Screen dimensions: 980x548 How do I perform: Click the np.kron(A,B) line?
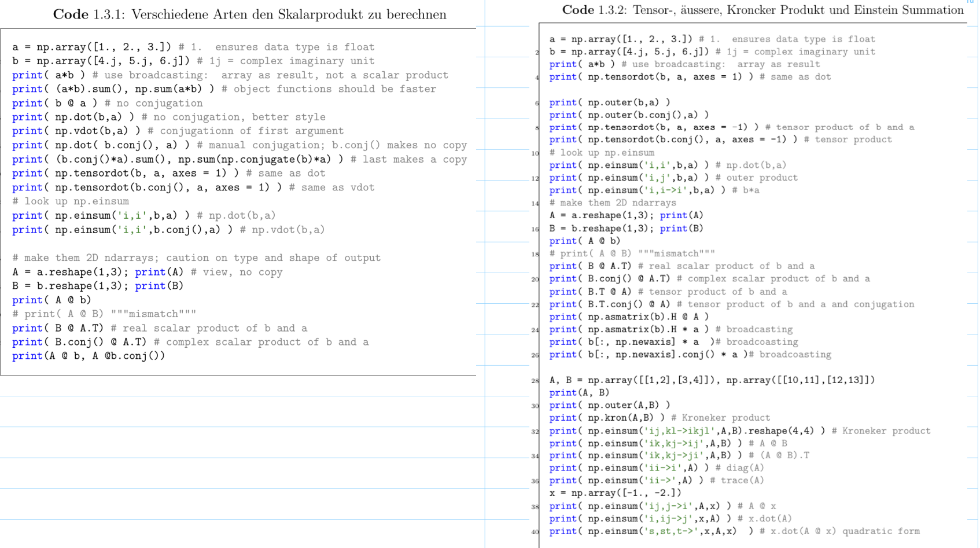[x=659, y=418]
